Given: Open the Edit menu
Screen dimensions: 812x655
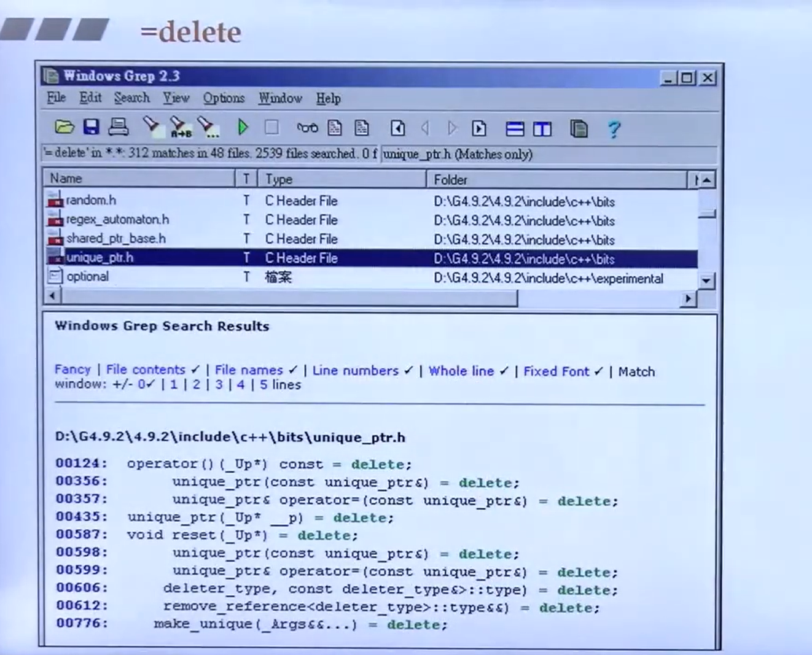Looking at the screenshot, I should (x=90, y=98).
